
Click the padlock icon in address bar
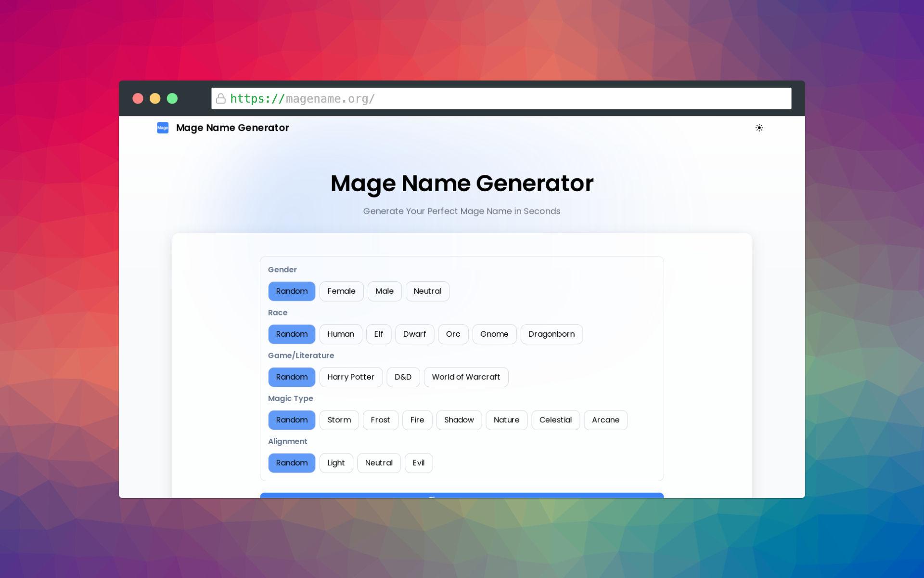(221, 99)
